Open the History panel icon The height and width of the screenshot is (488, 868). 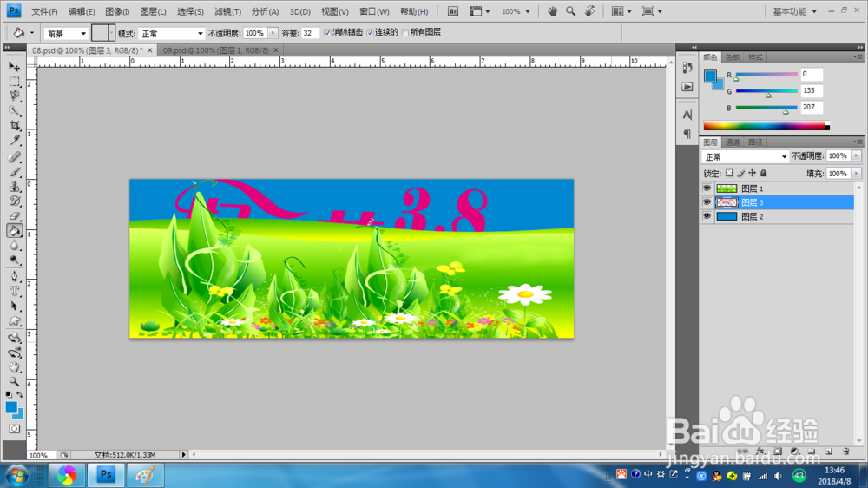[687, 68]
